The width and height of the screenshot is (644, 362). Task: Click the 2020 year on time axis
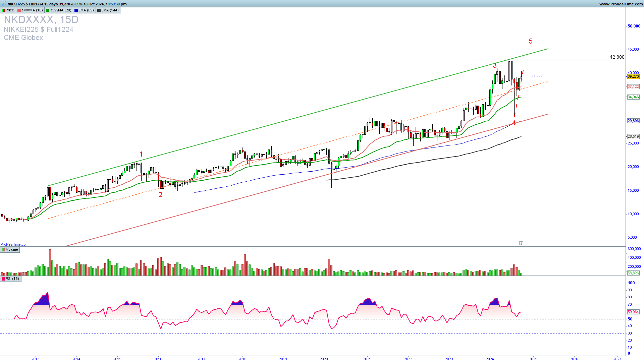click(x=324, y=359)
